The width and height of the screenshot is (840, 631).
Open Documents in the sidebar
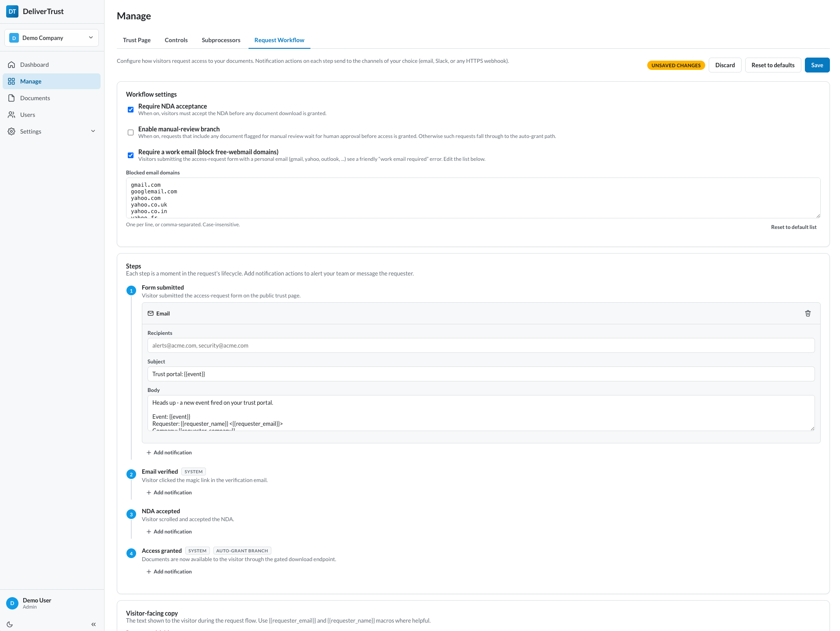[51, 98]
